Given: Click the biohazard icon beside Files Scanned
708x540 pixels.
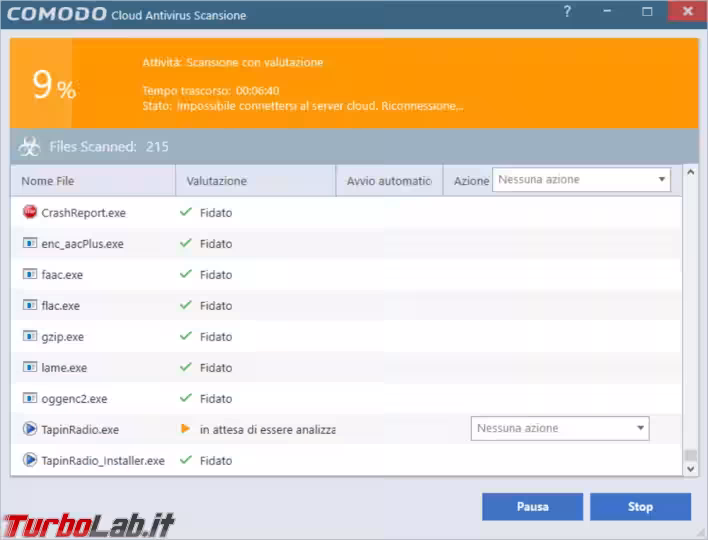Looking at the screenshot, I should [29, 147].
